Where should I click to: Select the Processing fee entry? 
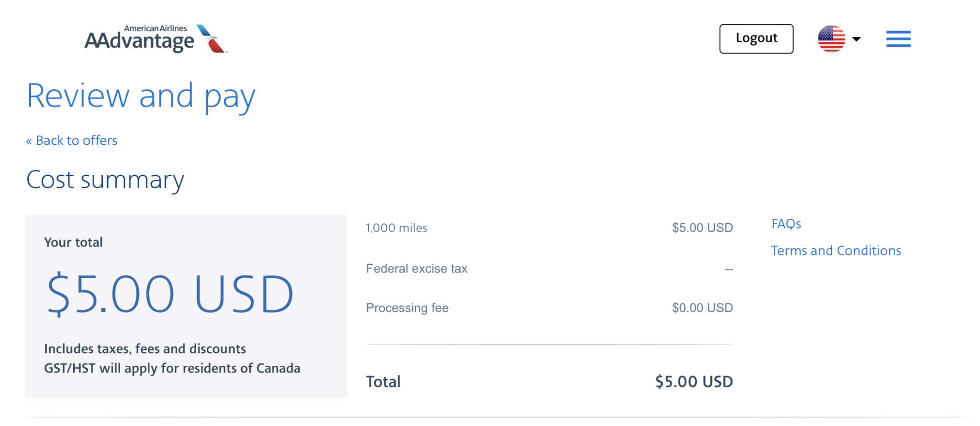point(407,307)
